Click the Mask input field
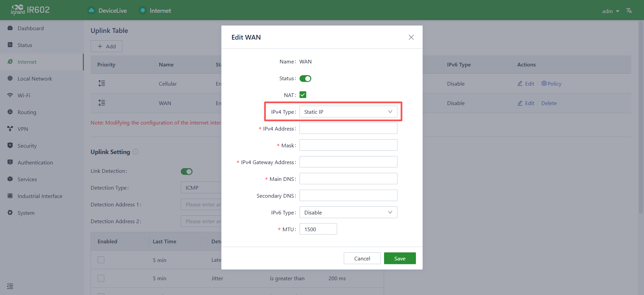 pyautogui.click(x=348, y=145)
